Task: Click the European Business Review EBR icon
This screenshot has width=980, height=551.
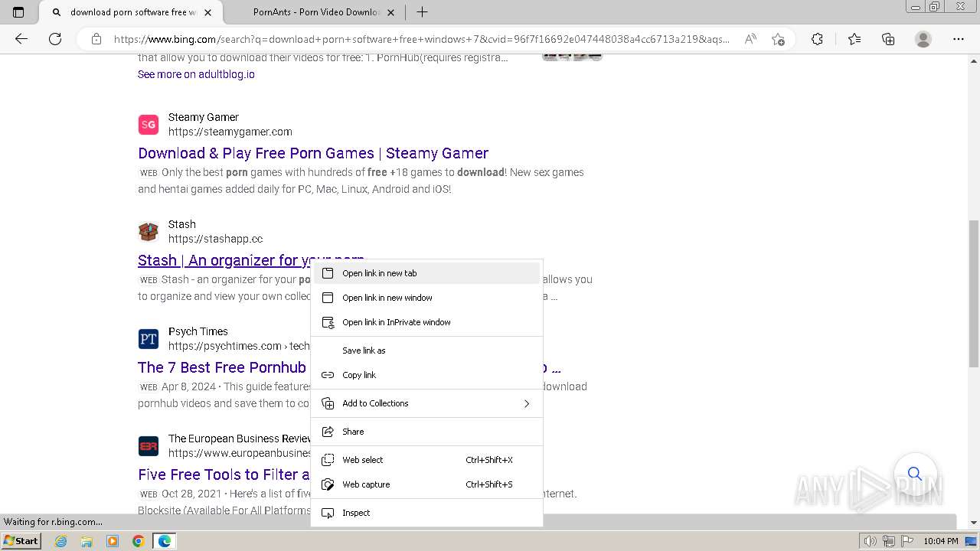Action: pos(149,445)
